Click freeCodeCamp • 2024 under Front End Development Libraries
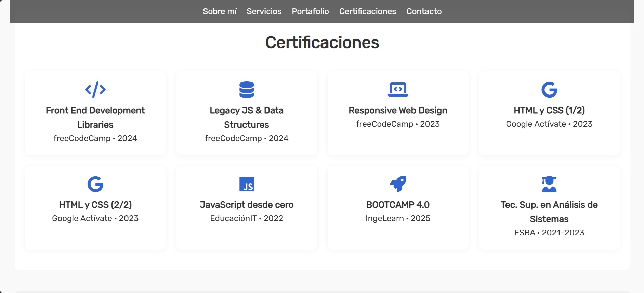 coord(95,138)
